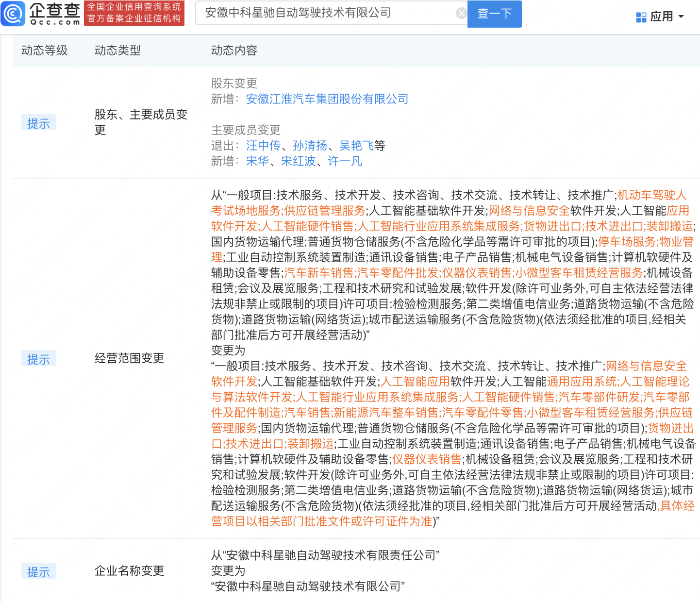Open the 宋红波 person link
700x602 pixels.
pyautogui.click(x=298, y=161)
